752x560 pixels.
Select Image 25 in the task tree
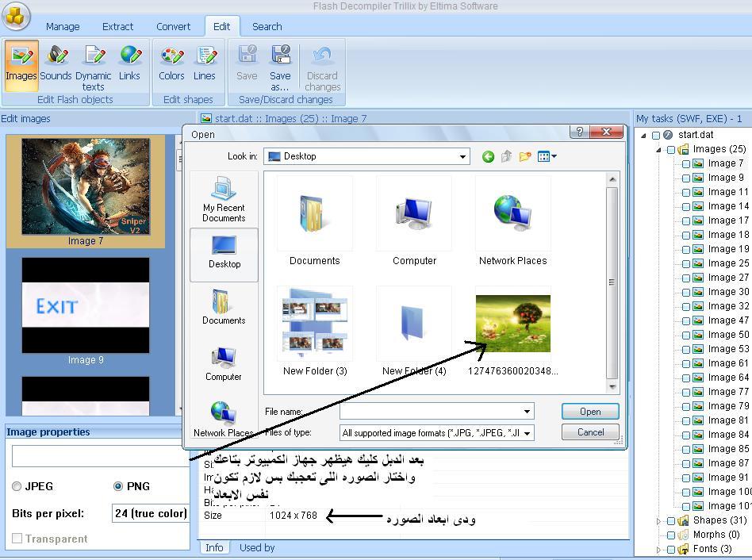click(x=728, y=263)
